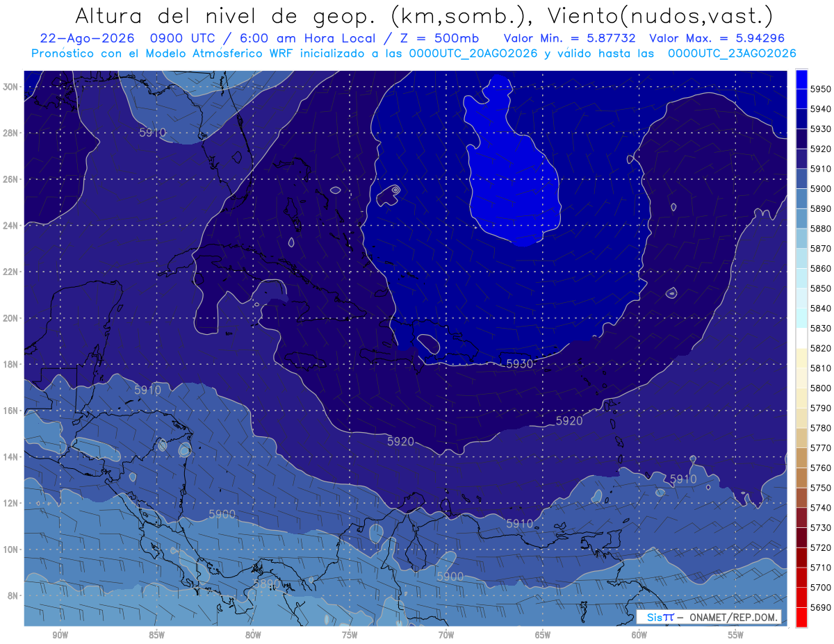Viewport: 834px width, 644px height.
Task: Click the 5890 contour label near Panama
Action: [266, 584]
